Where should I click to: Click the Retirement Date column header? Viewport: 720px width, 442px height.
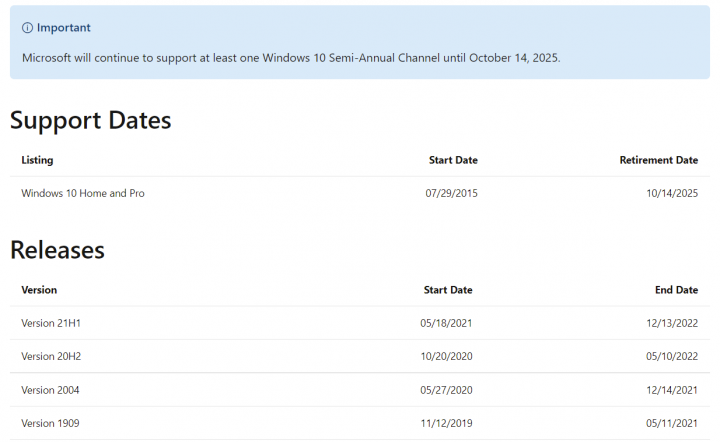click(658, 160)
